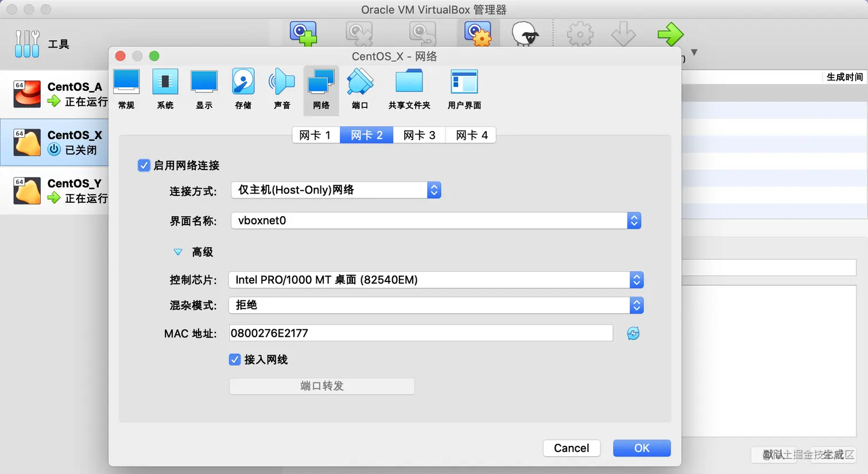Image resolution: width=868 pixels, height=474 pixels.
Task: Click the grey down-arrow Discard icon
Action: (623, 34)
